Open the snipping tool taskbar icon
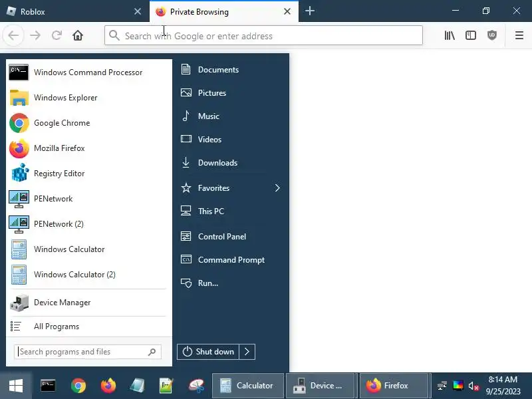 click(196, 386)
